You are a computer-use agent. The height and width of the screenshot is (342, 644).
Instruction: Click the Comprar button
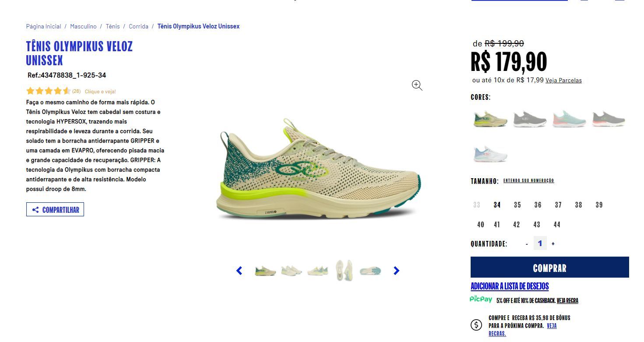coord(550,268)
